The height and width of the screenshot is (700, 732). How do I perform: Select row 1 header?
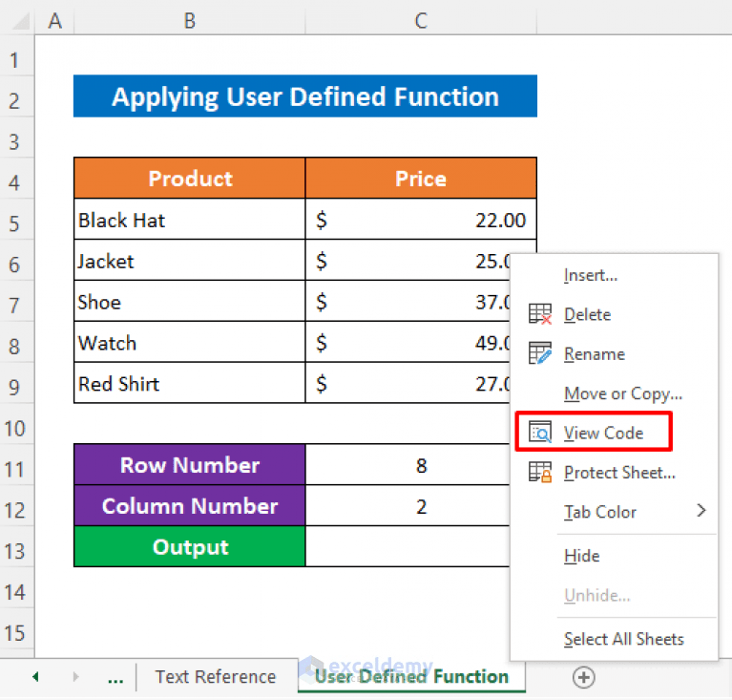(17, 55)
